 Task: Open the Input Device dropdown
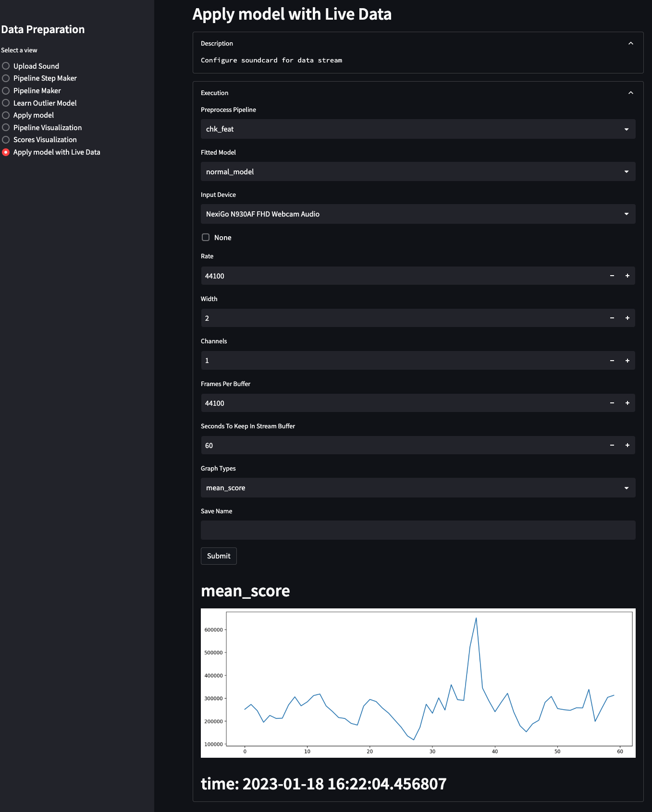point(418,214)
